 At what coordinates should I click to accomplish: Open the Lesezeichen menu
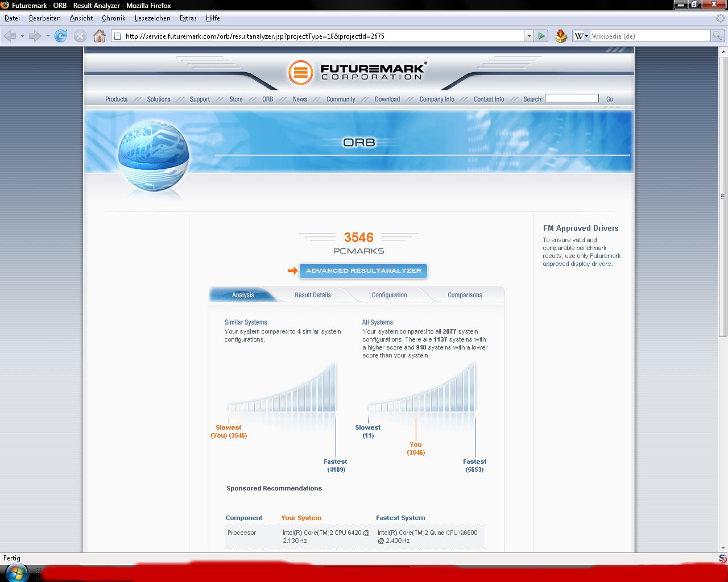[x=152, y=18]
